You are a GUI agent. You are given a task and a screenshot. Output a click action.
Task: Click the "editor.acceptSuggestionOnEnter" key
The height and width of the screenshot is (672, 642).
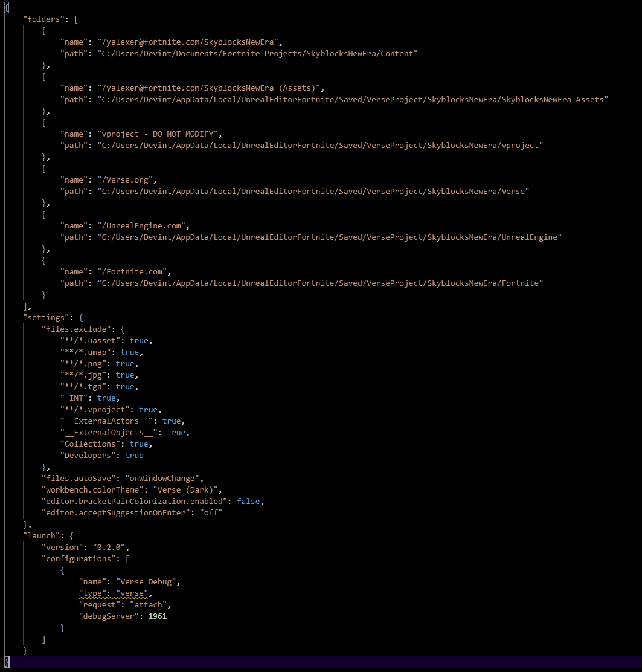pyautogui.click(x=116, y=512)
